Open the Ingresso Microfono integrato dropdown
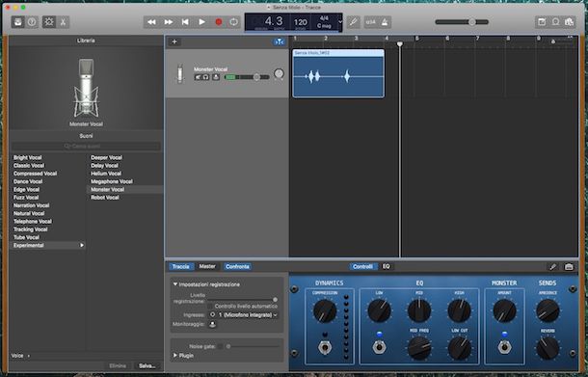Viewport: 588px width, 377px height. 248,315
